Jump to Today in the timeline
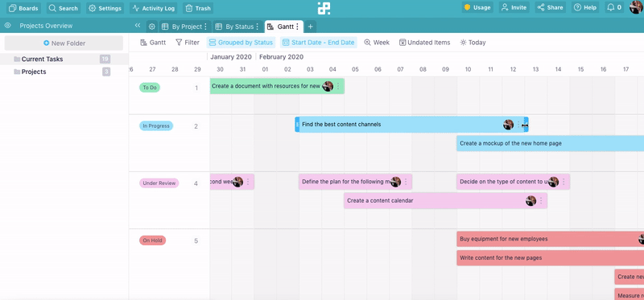Viewport: 644px width, 300px height. click(x=473, y=43)
